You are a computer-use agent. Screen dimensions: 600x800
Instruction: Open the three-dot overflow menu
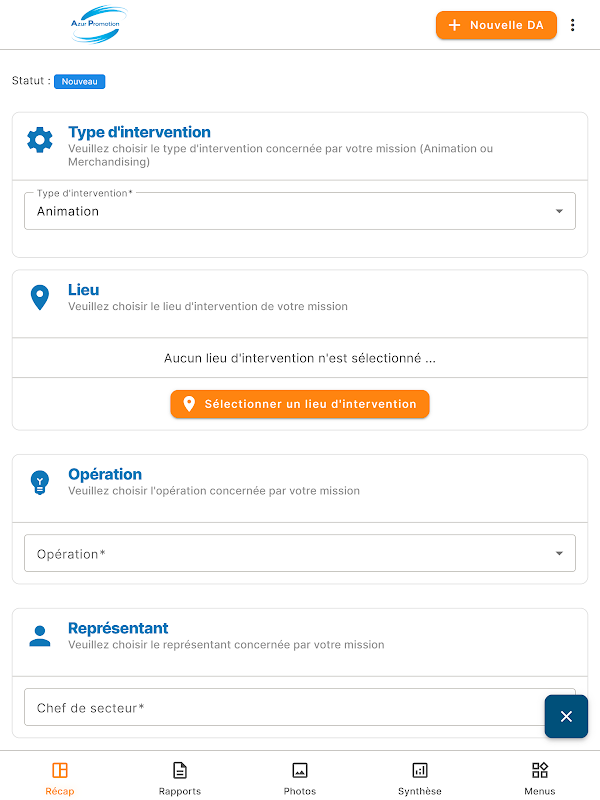coord(572,25)
